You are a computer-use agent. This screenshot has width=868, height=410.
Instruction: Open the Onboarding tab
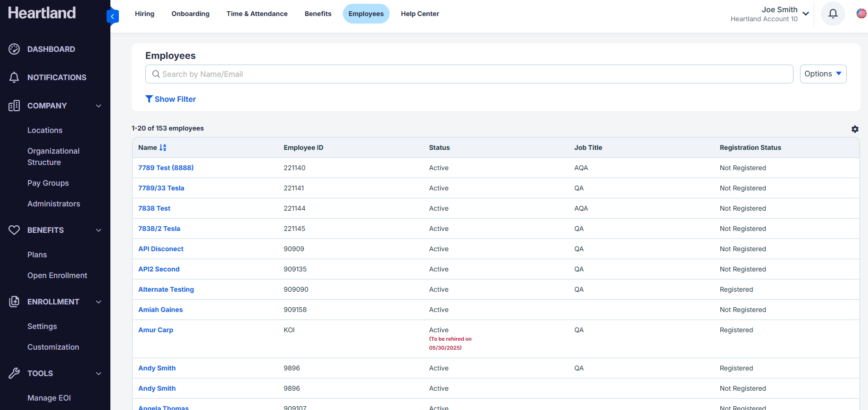(191, 14)
